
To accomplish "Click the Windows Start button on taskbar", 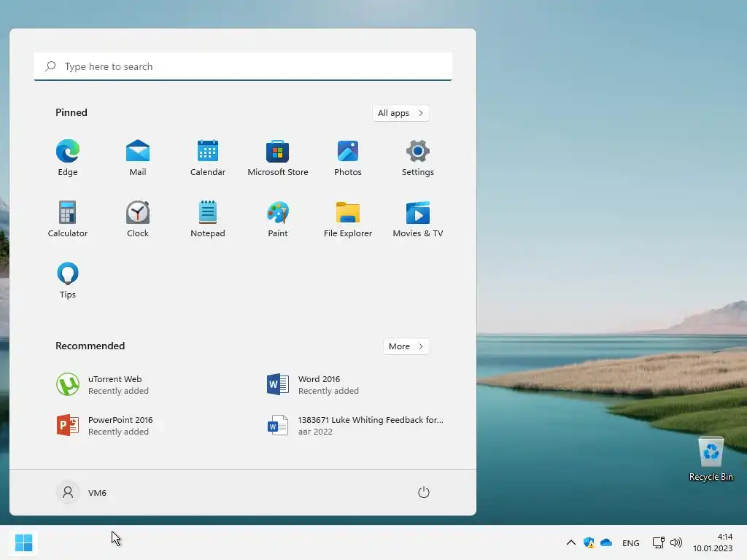I will [23, 542].
